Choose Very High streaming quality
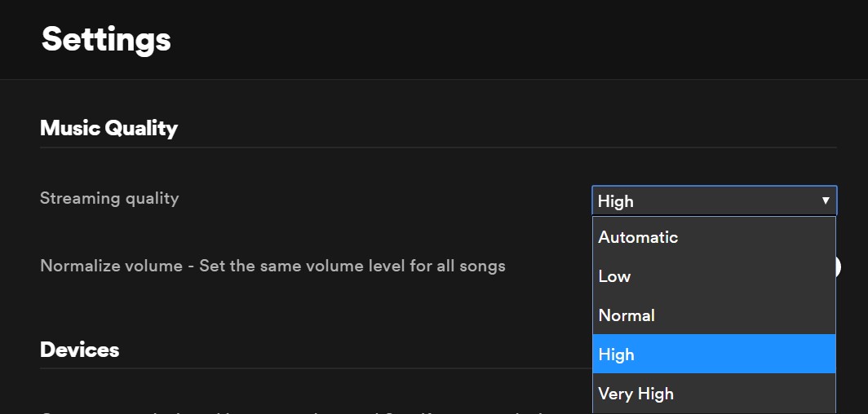This screenshot has width=868, height=414. (x=635, y=394)
